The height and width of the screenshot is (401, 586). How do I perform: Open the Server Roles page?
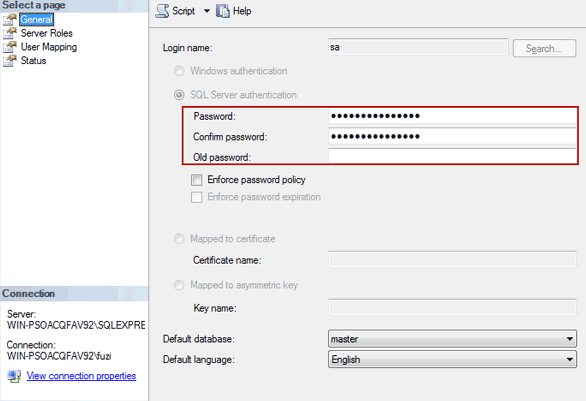point(47,33)
